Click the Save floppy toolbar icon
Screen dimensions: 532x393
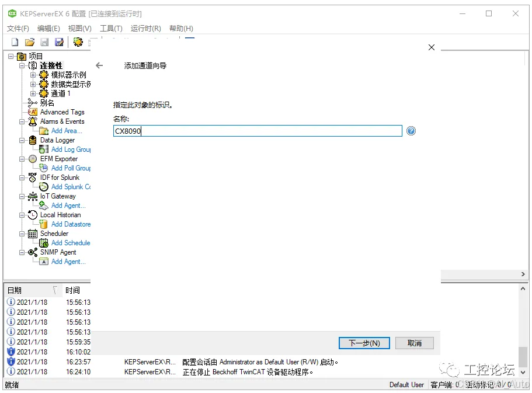(x=44, y=42)
